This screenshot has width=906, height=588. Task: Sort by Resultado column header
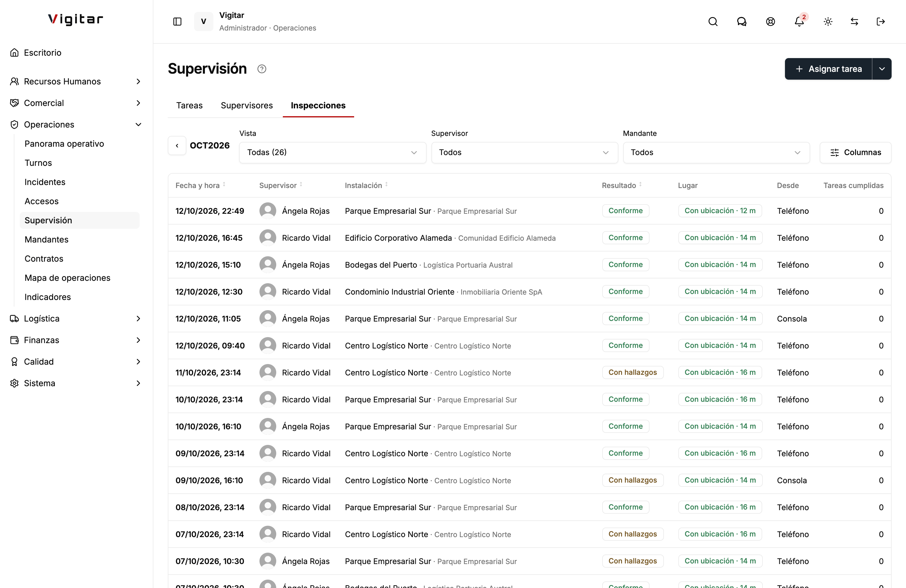(x=622, y=185)
